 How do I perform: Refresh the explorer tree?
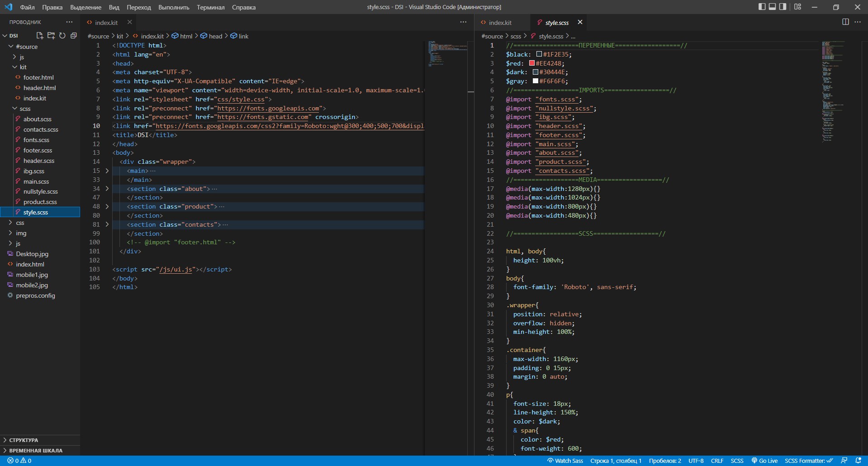coord(62,35)
